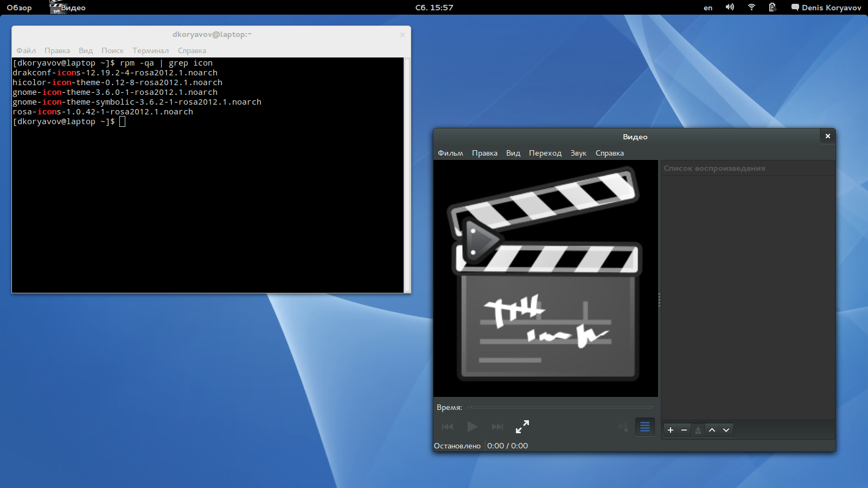Viewport: 868px width, 488px height.
Task: Open the terminal Поиск menu
Action: tap(112, 50)
